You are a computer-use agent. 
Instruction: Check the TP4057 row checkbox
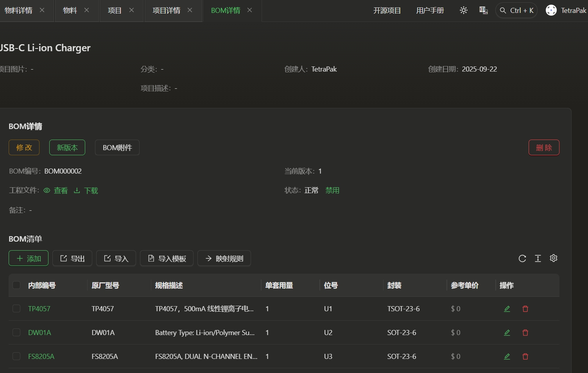coord(16,309)
